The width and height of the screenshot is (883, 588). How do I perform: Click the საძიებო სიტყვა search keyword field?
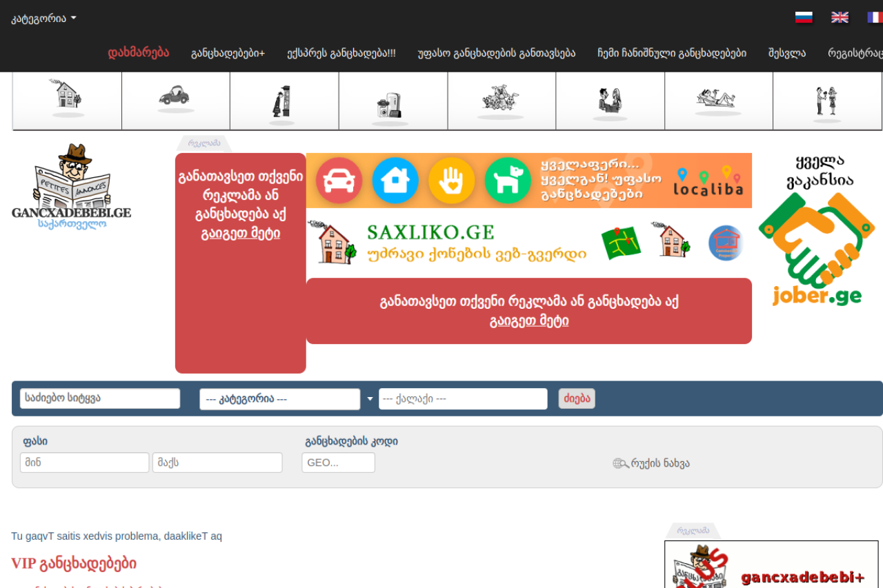point(100,398)
